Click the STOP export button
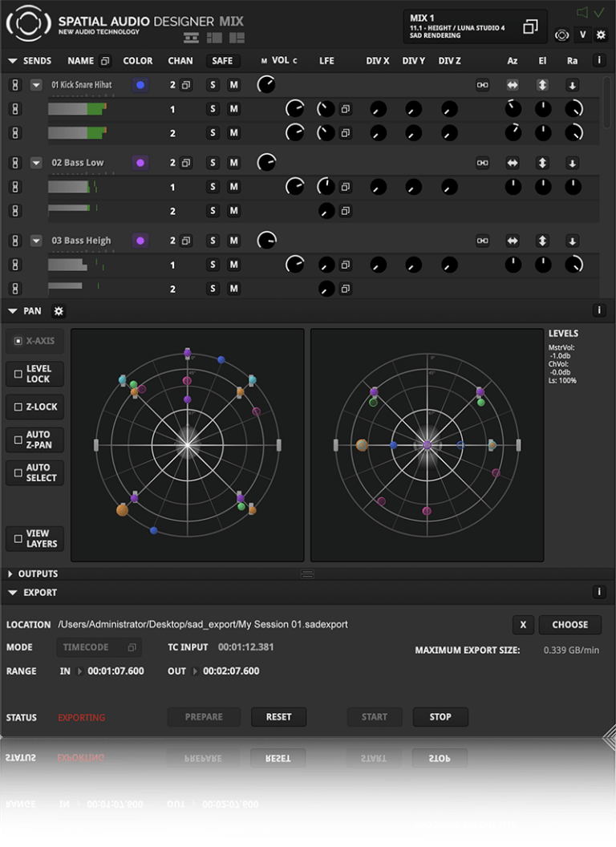Viewport: 616px width, 847px height. click(440, 717)
